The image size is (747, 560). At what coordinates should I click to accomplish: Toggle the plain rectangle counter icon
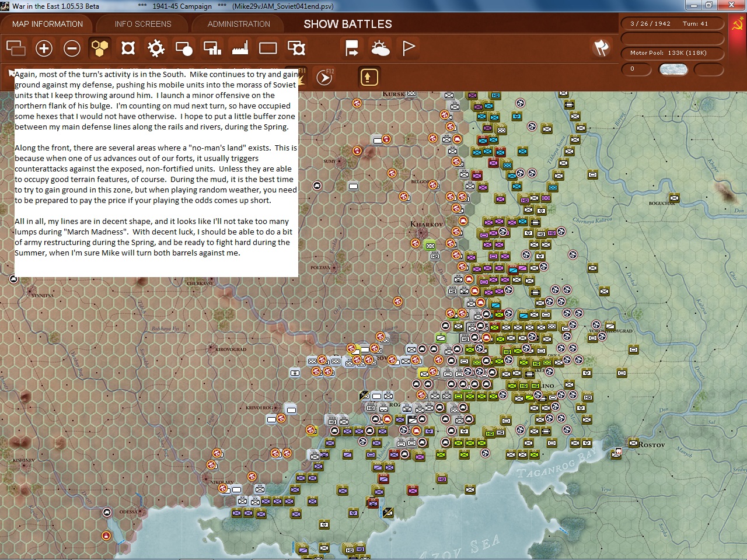[x=268, y=48]
